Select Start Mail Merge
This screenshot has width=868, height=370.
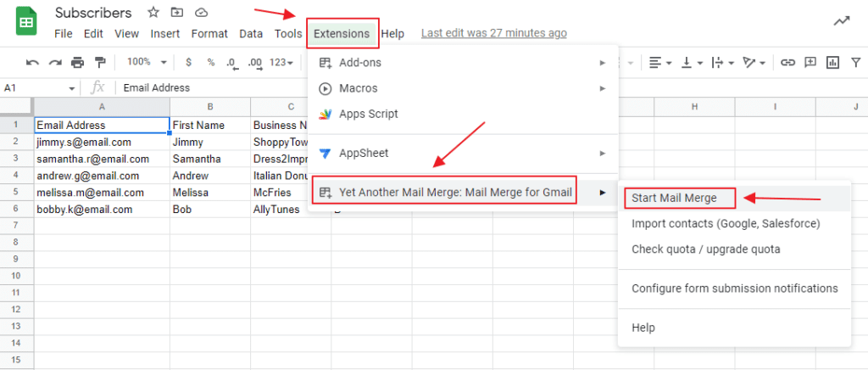click(734, 199)
